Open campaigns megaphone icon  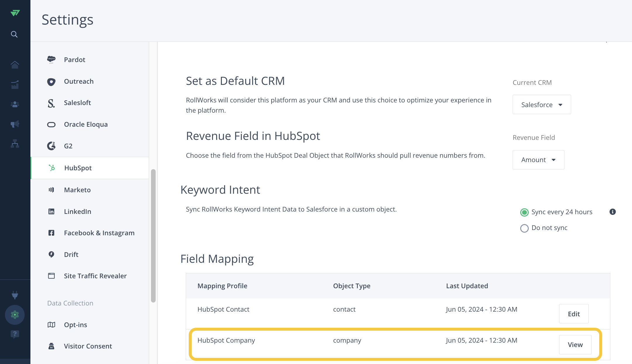tap(15, 124)
